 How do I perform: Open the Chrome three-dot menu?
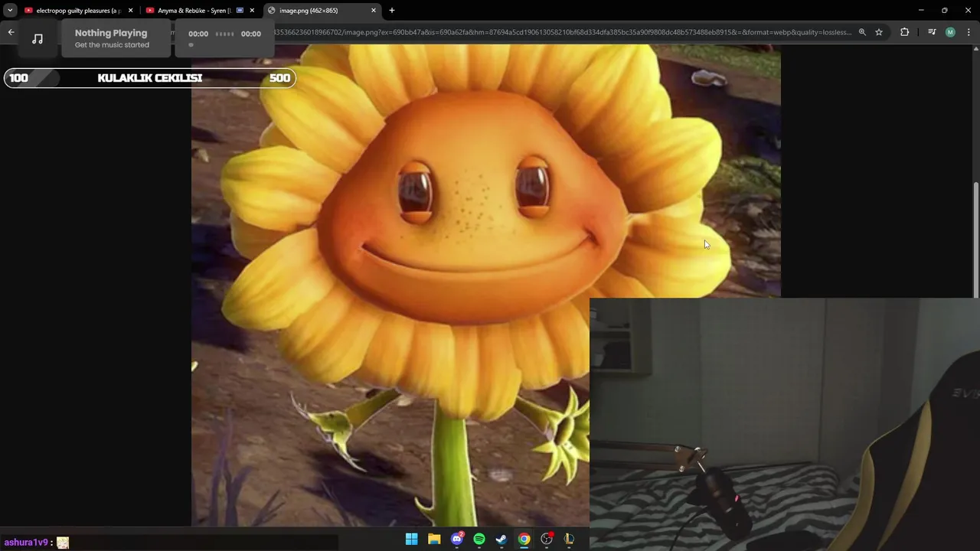click(x=969, y=32)
